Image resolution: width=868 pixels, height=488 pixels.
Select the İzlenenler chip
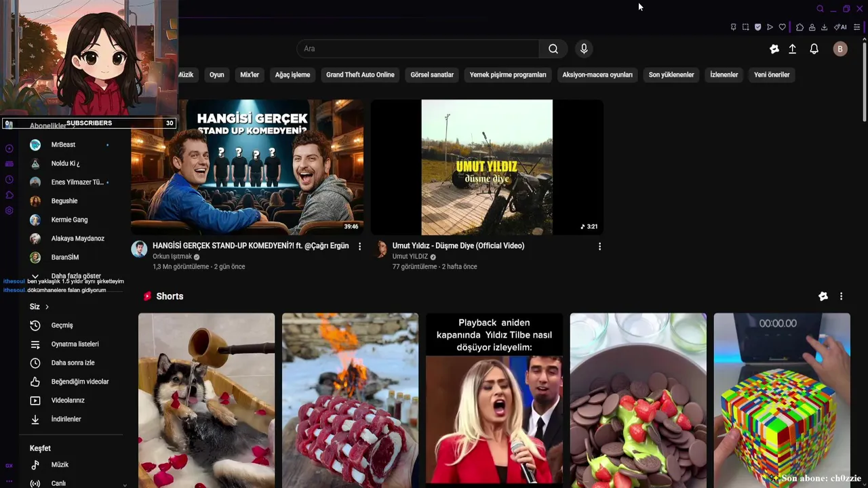[x=724, y=75]
